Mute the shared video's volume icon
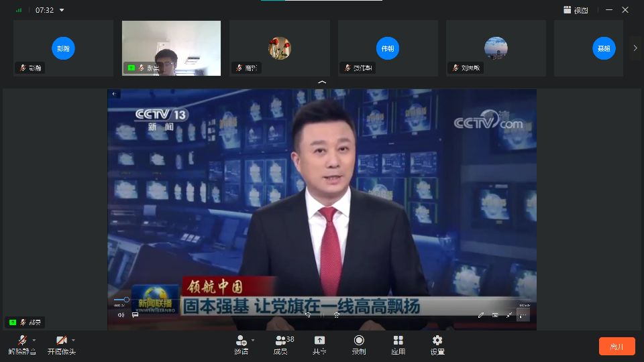 coord(121,315)
